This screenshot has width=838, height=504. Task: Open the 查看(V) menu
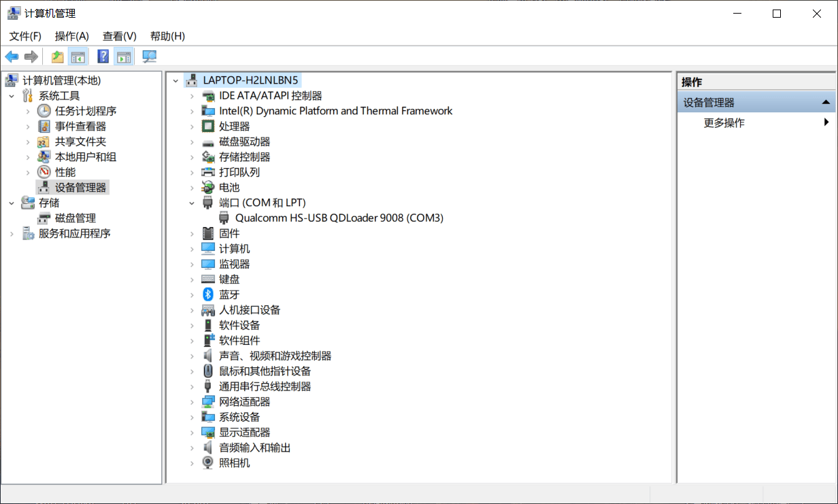[x=120, y=36]
